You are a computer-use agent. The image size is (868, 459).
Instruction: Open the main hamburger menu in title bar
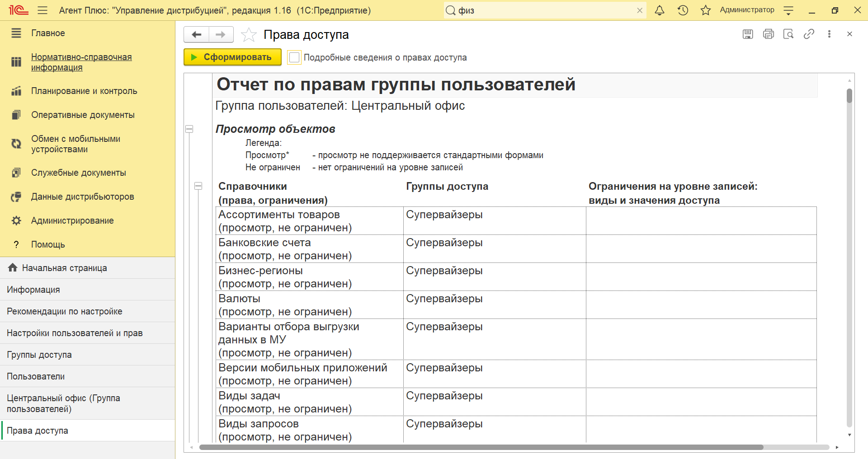pos(42,10)
